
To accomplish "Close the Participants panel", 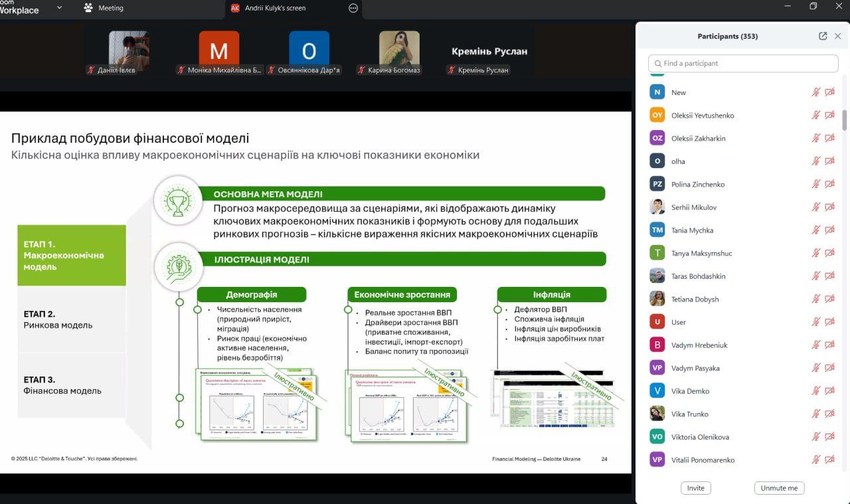I will [838, 36].
